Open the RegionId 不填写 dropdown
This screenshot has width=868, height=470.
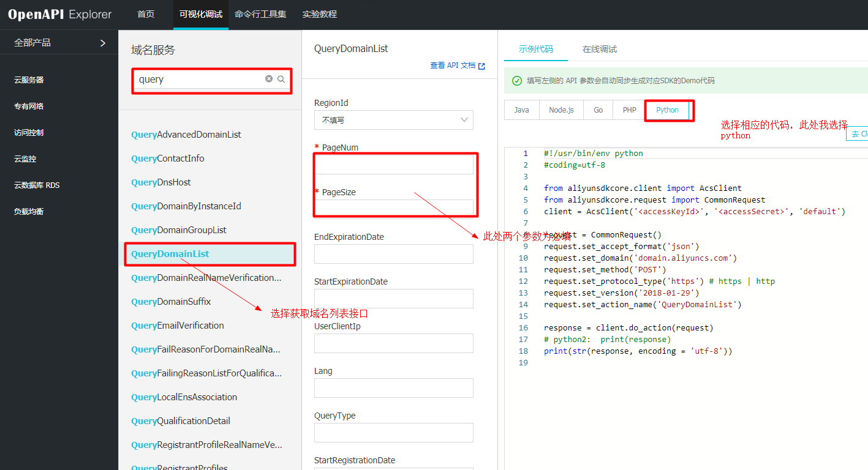tap(394, 120)
